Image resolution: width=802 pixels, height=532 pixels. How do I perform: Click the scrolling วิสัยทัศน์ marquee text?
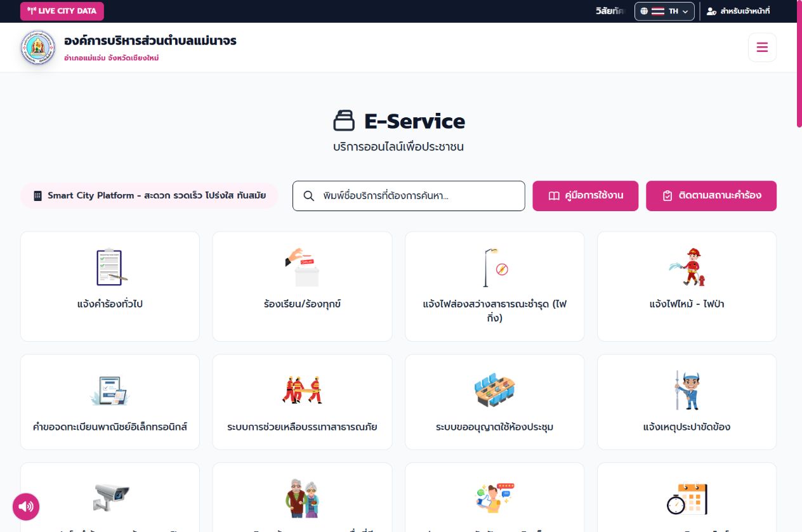(610, 11)
